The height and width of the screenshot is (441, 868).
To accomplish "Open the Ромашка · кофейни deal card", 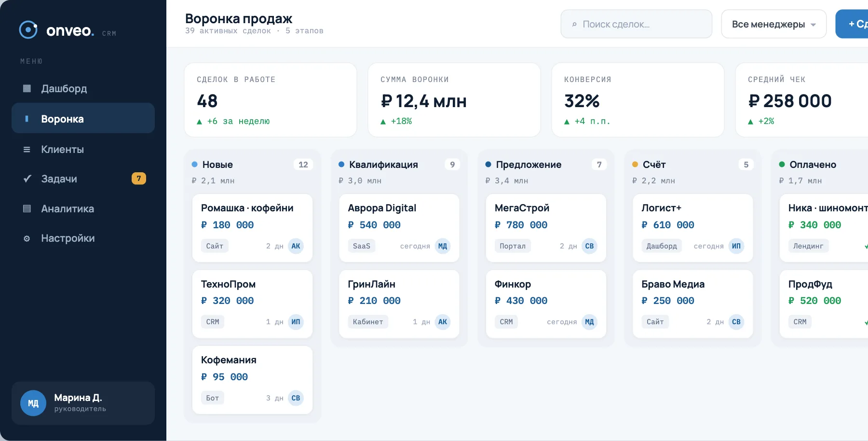I will click(x=252, y=228).
